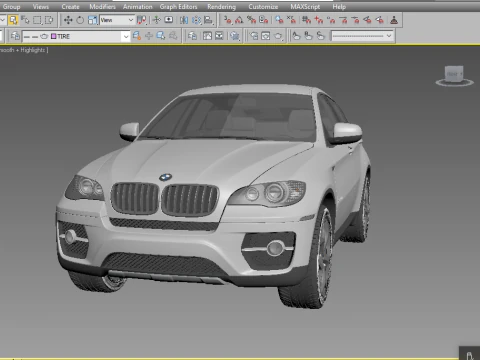Open the Manage Layers dialog icon
This screenshot has height=360, width=480.
pyautogui.click(x=15, y=36)
